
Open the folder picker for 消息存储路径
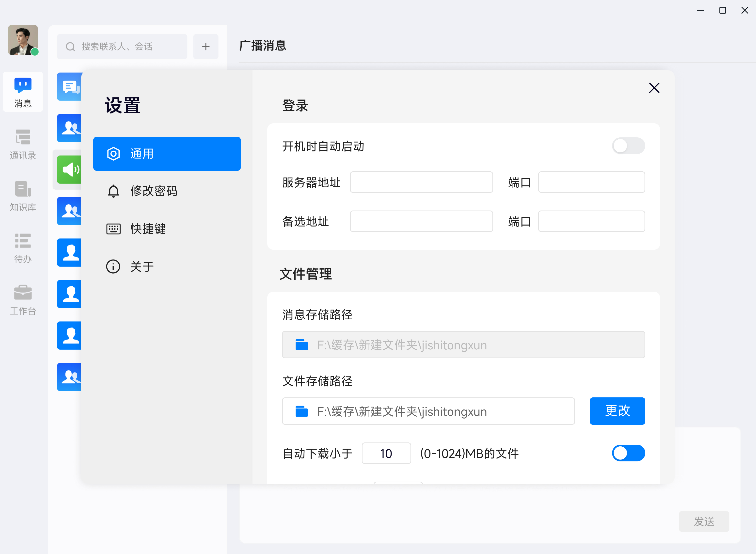coord(302,345)
